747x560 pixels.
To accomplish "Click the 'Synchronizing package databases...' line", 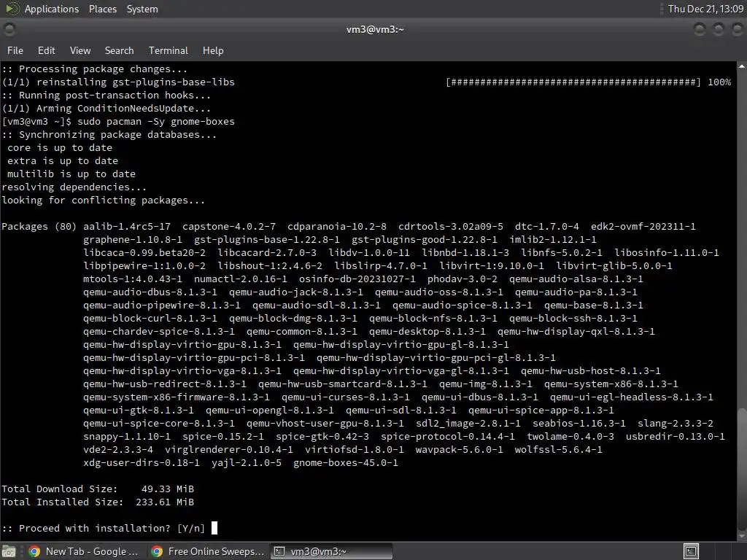I will tap(109, 135).
